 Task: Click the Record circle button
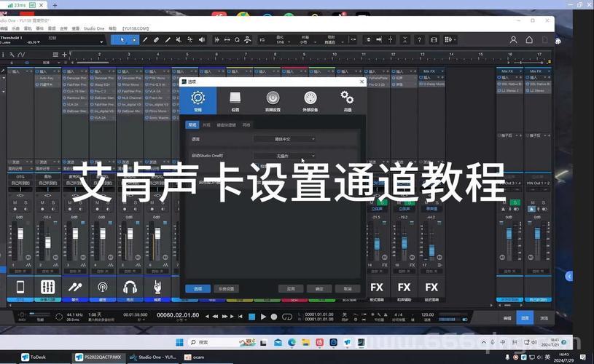point(274,317)
